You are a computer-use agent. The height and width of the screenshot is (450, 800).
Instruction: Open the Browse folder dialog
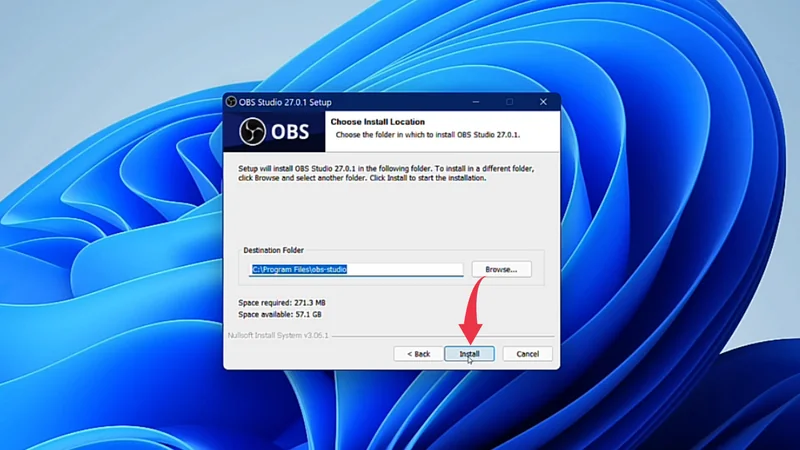click(501, 269)
